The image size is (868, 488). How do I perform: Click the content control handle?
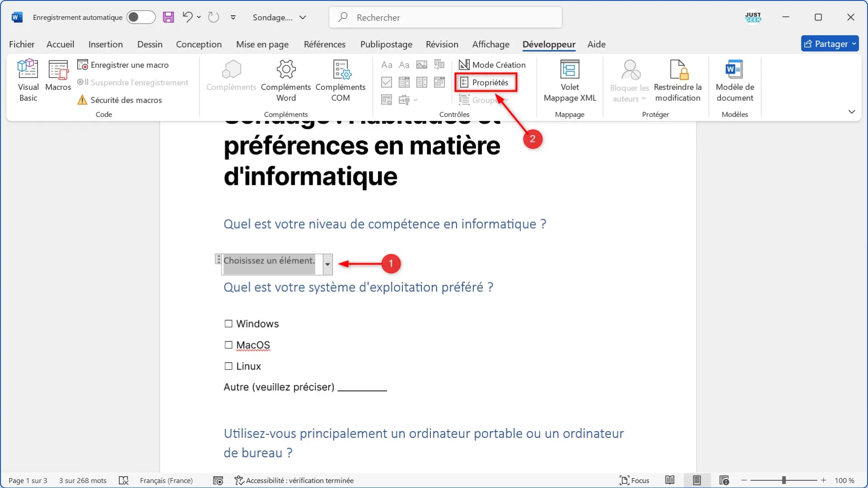pyautogui.click(x=218, y=259)
